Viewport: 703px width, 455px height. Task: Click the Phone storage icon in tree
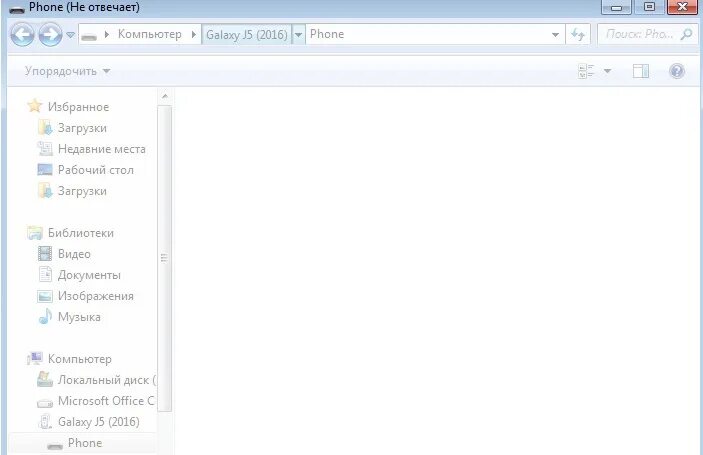point(55,445)
